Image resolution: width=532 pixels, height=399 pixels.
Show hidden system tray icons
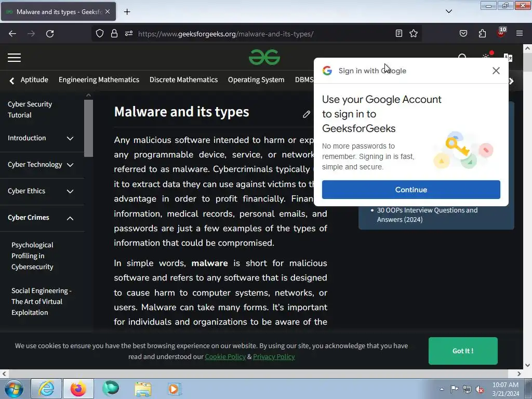tap(442, 390)
